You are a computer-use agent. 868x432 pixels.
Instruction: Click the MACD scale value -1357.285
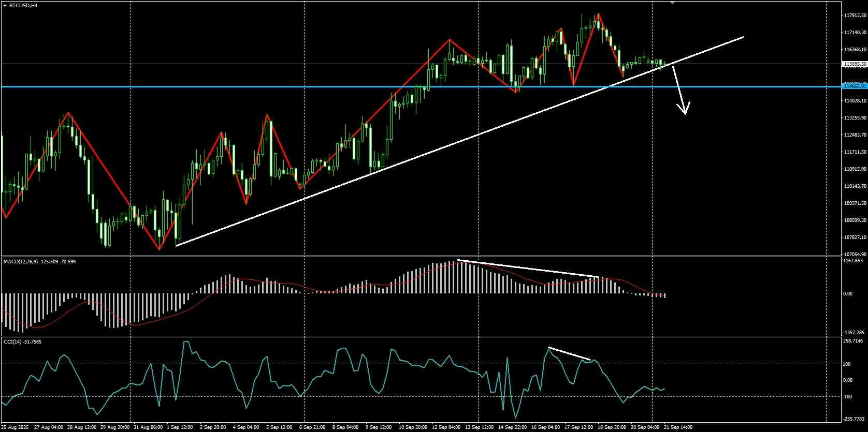pyautogui.click(x=854, y=333)
